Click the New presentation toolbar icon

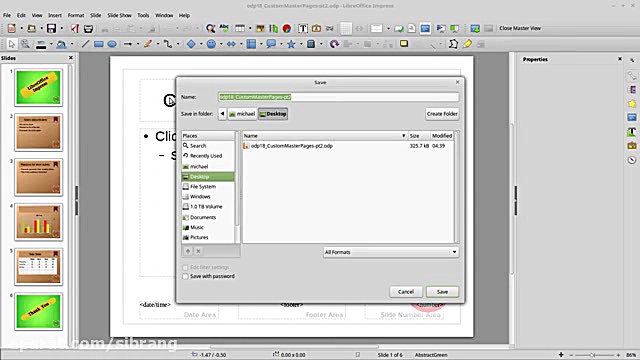click(x=12, y=28)
